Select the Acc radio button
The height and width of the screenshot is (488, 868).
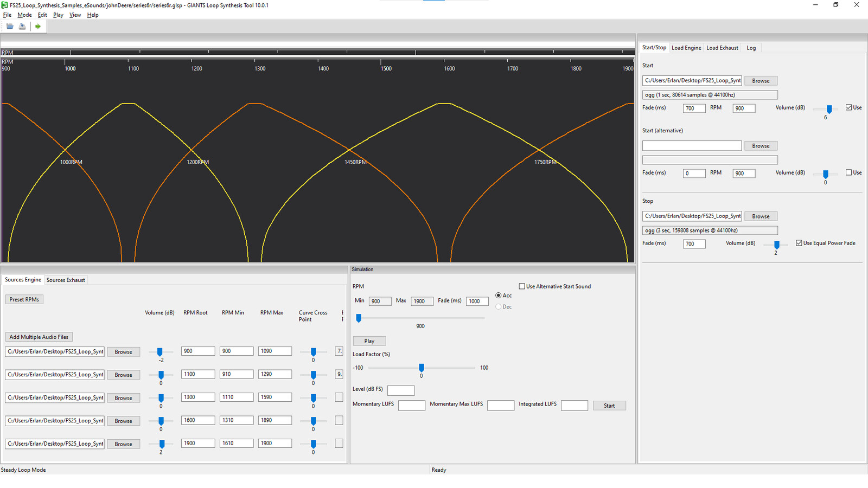[498, 296]
